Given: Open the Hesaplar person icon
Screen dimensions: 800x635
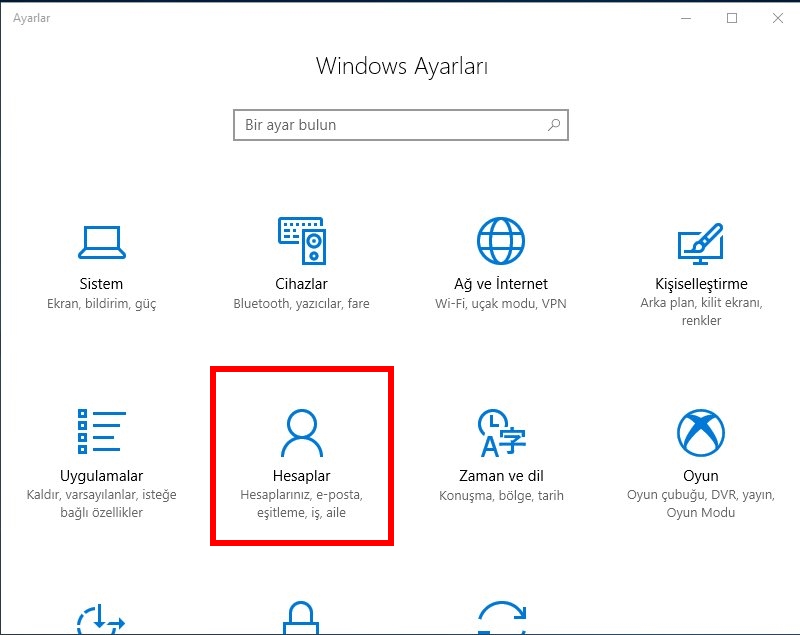Looking at the screenshot, I should (302, 433).
